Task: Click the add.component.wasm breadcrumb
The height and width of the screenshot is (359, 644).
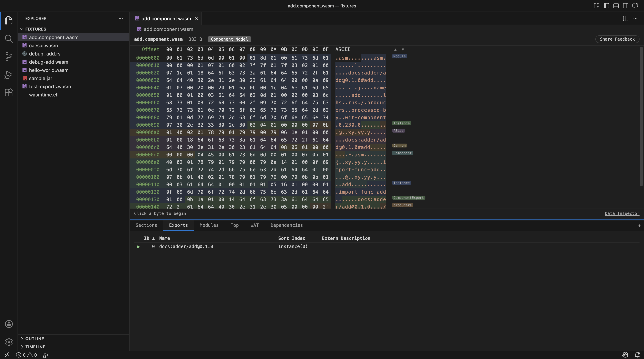Action: tap(168, 29)
